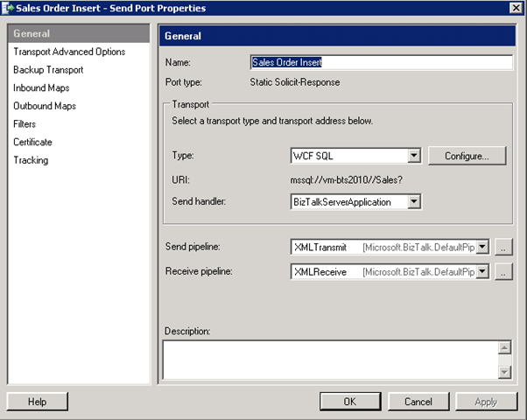Open Transport Advanced Options page

point(69,52)
